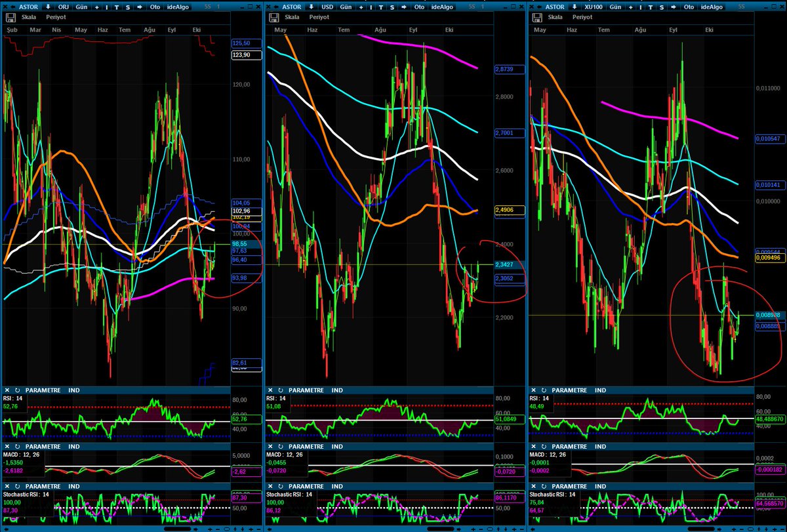Click the back arrow in the ORJ chart toolbar
The width and height of the screenshot is (787, 532).
(x=13, y=7)
